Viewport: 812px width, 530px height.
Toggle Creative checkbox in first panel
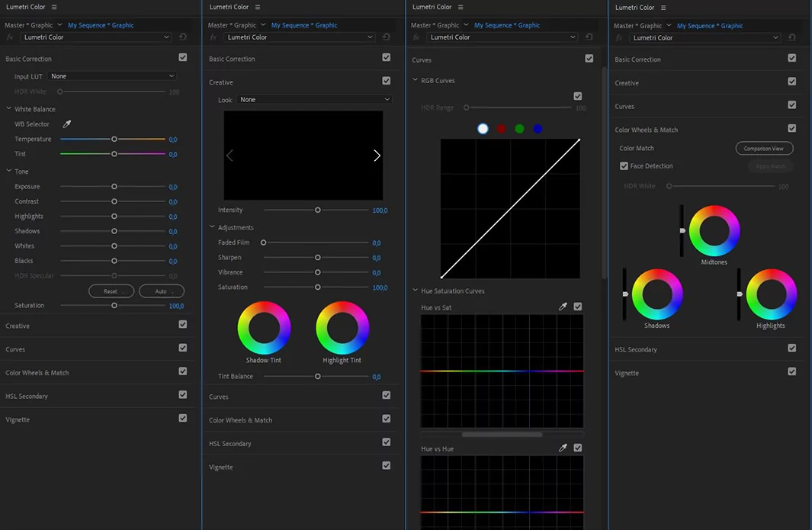183,324
